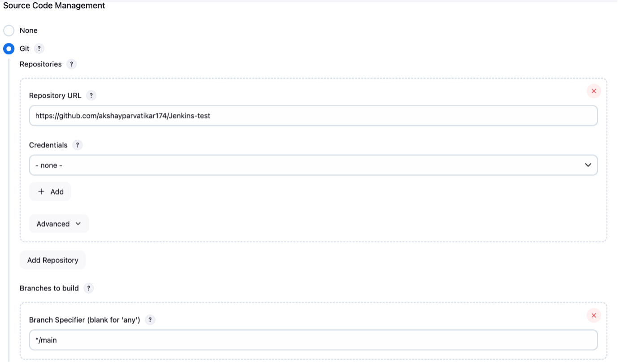
Task: Click the Add button under Credentials
Action: click(x=50, y=191)
